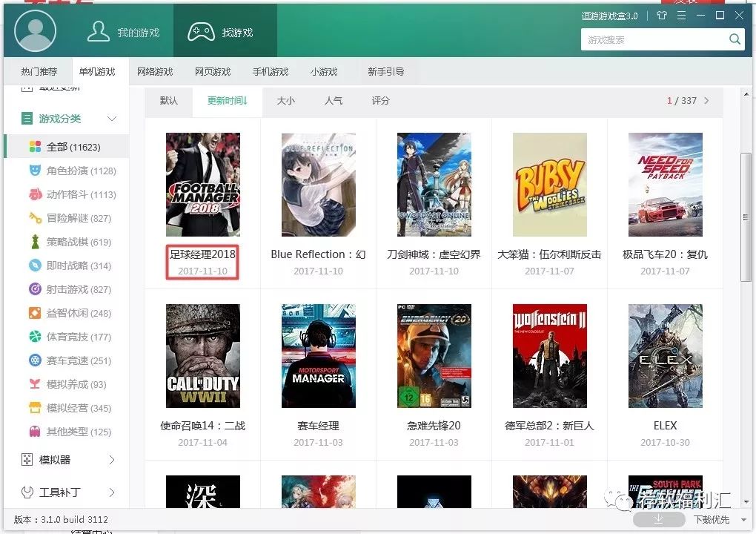Click the search magnifier icon
Image resolution: width=756 pixels, height=534 pixels.
pos(735,39)
